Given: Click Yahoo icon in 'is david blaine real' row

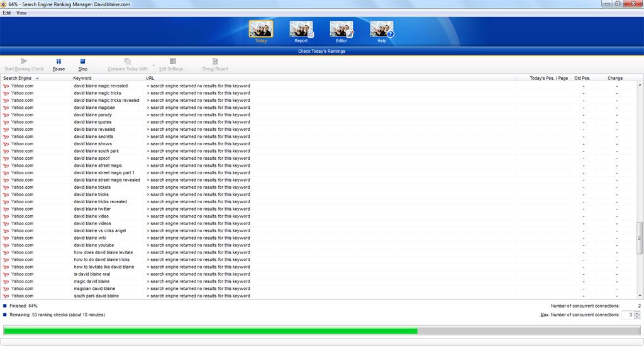Looking at the screenshot, I should [x=6, y=274].
